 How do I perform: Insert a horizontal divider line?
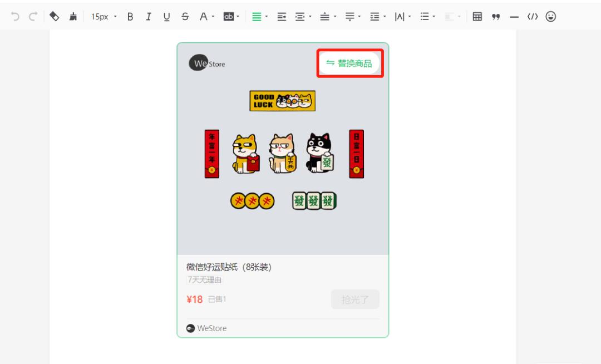[x=515, y=17]
